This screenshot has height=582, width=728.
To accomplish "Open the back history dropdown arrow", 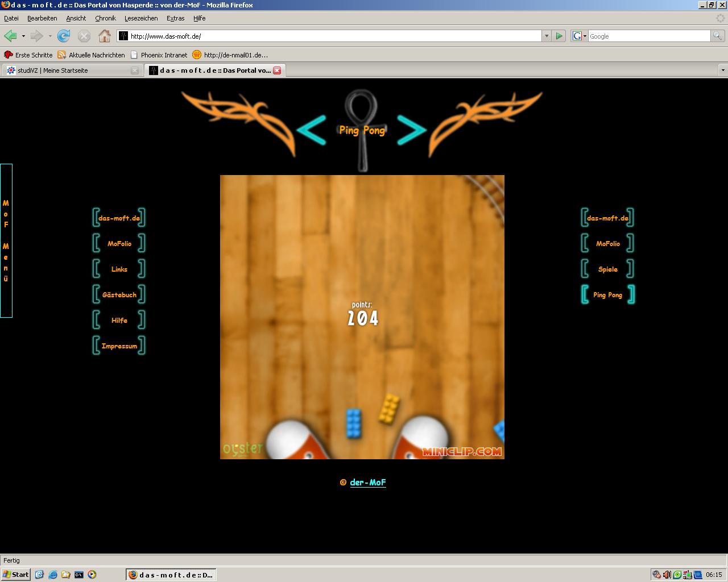I will click(x=23, y=36).
